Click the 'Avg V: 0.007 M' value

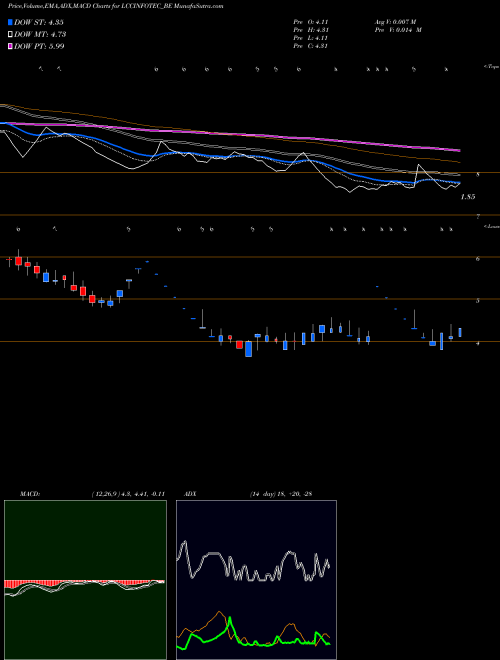coord(395,22)
